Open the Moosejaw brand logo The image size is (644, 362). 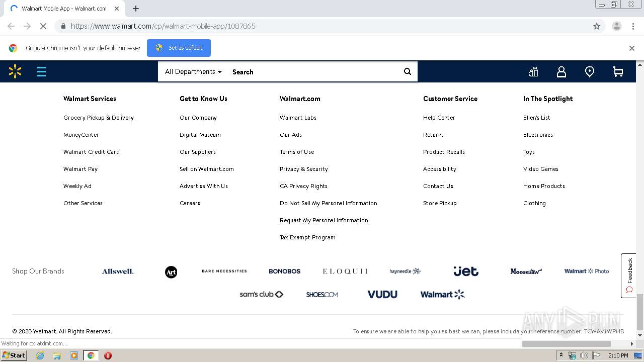[526, 271]
